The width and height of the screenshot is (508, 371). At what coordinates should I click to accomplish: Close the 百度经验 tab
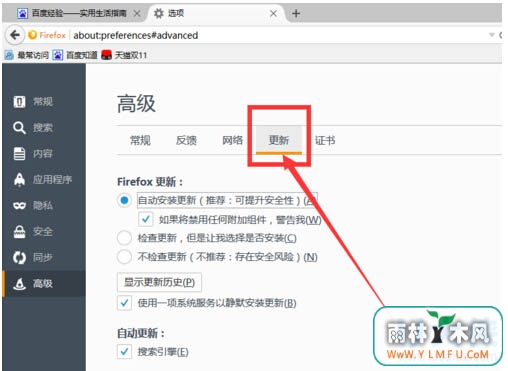pos(137,13)
